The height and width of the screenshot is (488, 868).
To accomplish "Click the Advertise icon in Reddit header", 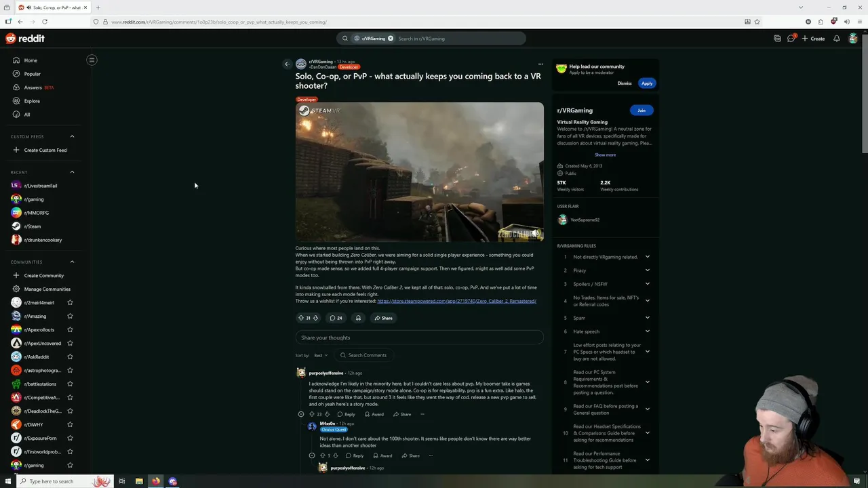I will pyautogui.click(x=777, y=39).
